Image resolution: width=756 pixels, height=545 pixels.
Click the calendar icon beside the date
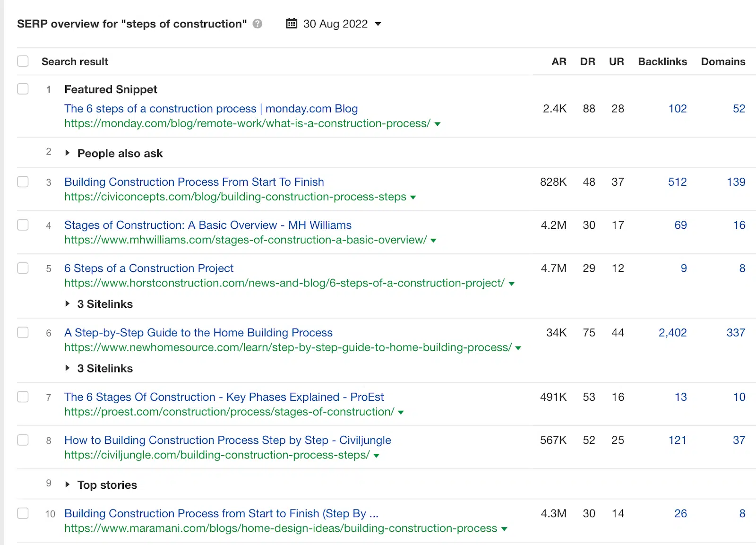pyautogui.click(x=292, y=24)
